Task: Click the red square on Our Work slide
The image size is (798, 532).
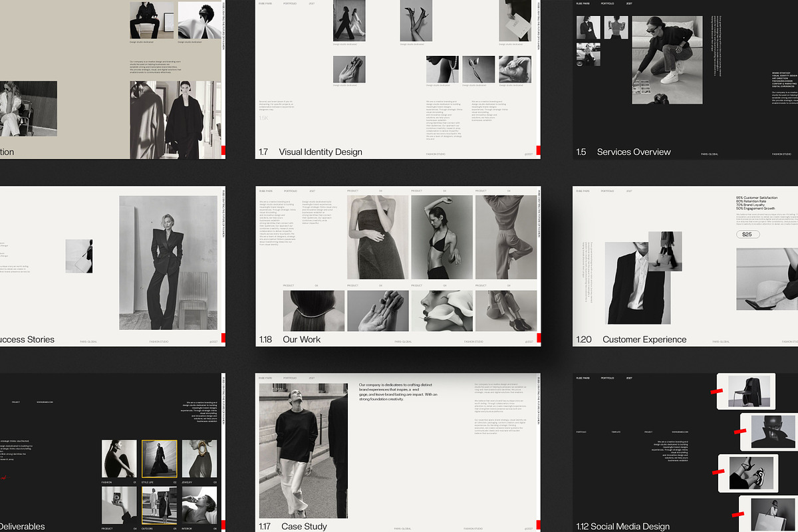Action: [x=539, y=338]
